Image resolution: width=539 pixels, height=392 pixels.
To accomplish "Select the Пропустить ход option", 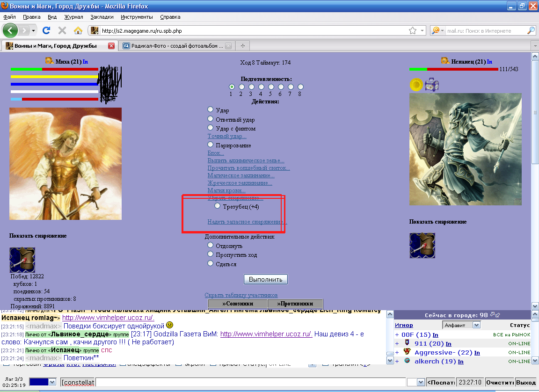I will [x=211, y=254].
